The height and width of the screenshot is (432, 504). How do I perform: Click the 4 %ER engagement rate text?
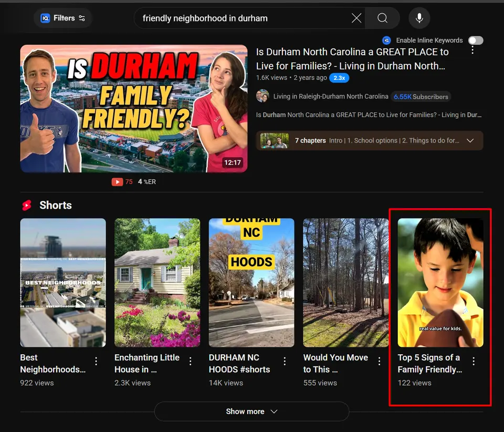[x=147, y=182]
